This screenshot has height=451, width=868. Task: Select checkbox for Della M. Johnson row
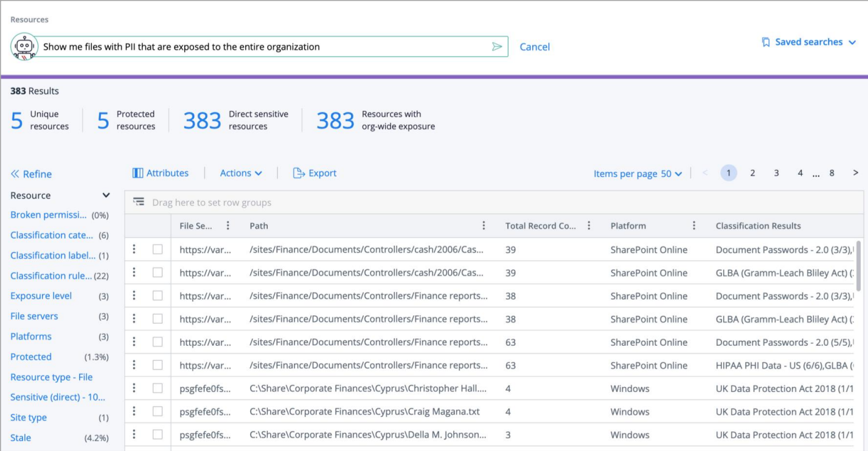(x=158, y=435)
